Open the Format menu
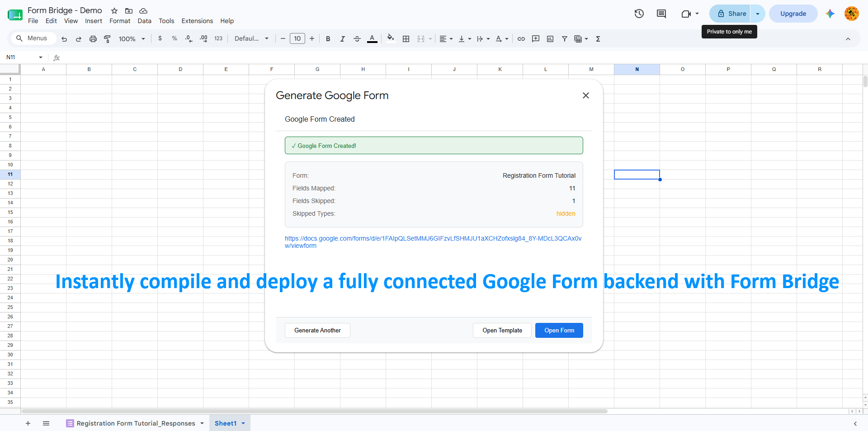The image size is (868, 431). click(120, 21)
